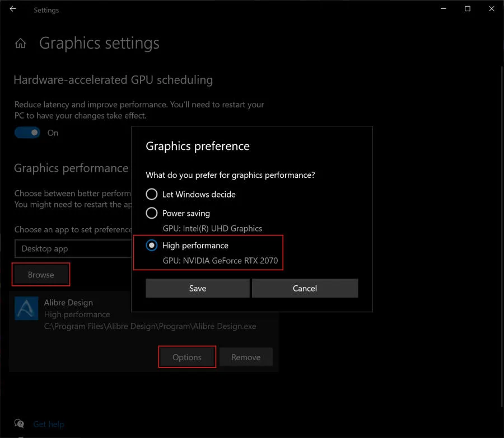
Task: Click the Alibre Design.exe file path
Action: coord(150,326)
